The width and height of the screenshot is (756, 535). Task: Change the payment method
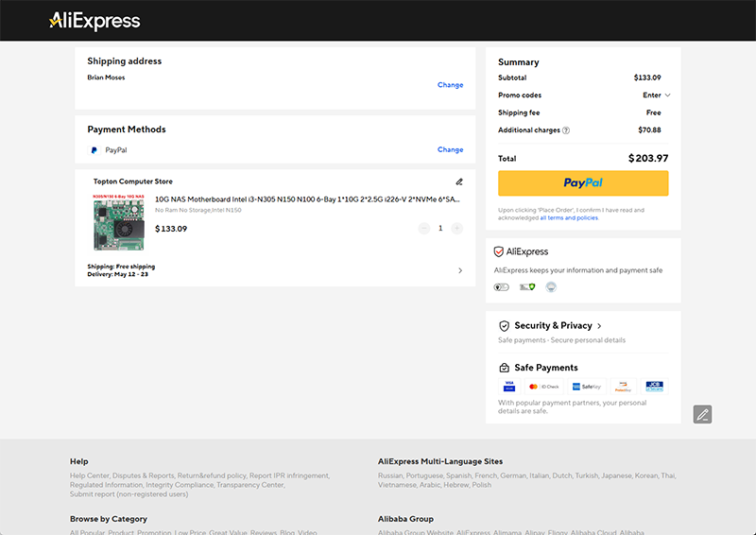click(451, 149)
